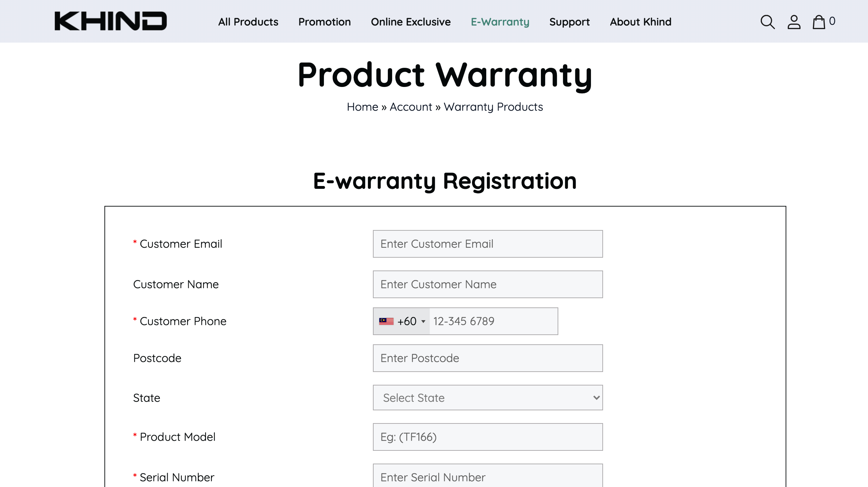The image size is (868, 487).
Task: Navigate to the Home breadcrumb link
Action: [362, 106]
